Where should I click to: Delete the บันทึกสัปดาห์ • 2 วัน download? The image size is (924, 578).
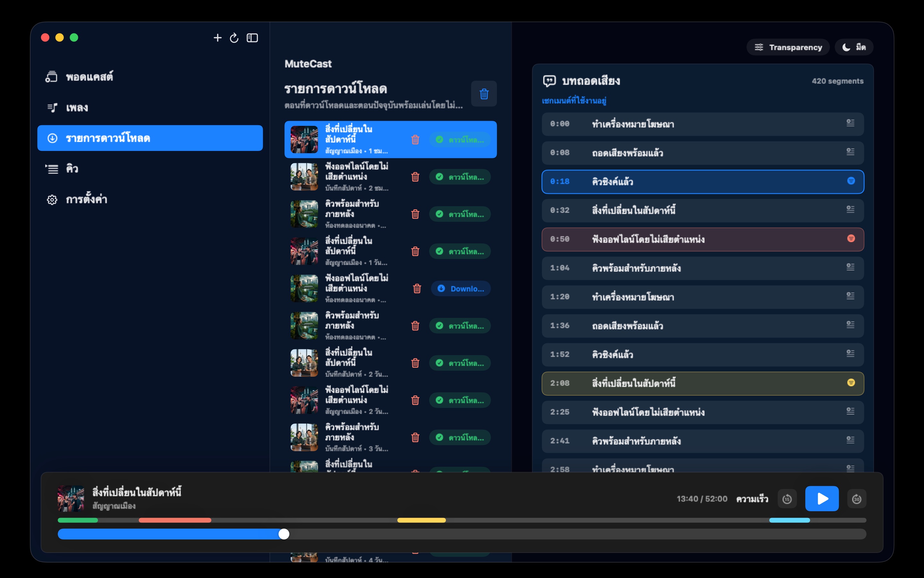pos(415,363)
